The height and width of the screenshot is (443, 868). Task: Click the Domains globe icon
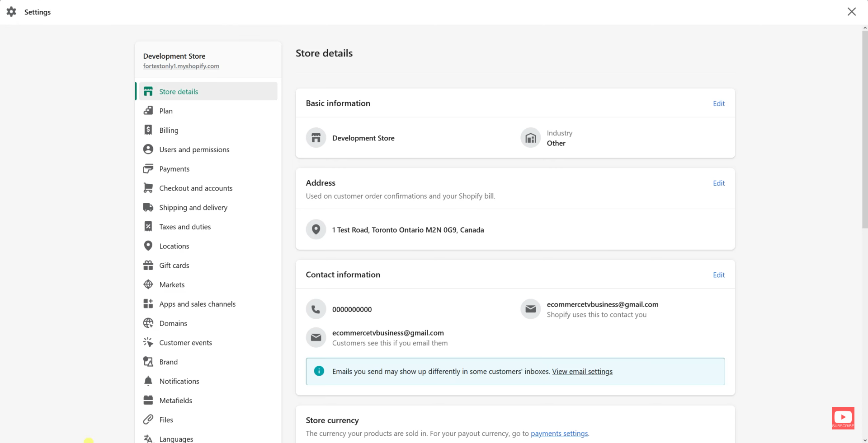click(148, 323)
